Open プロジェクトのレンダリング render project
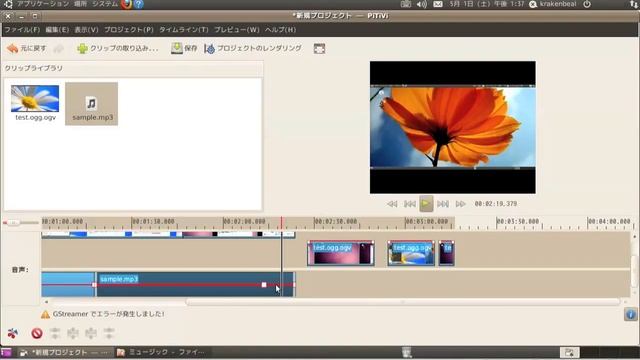Image resolution: width=640 pixels, height=360 pixels. 253,48
